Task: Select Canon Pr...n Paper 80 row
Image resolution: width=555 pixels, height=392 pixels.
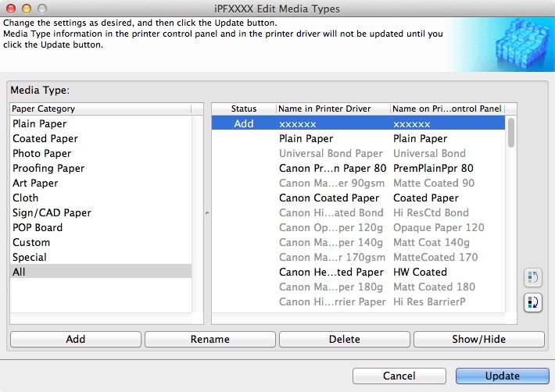Action: click(x=358, y=168)
